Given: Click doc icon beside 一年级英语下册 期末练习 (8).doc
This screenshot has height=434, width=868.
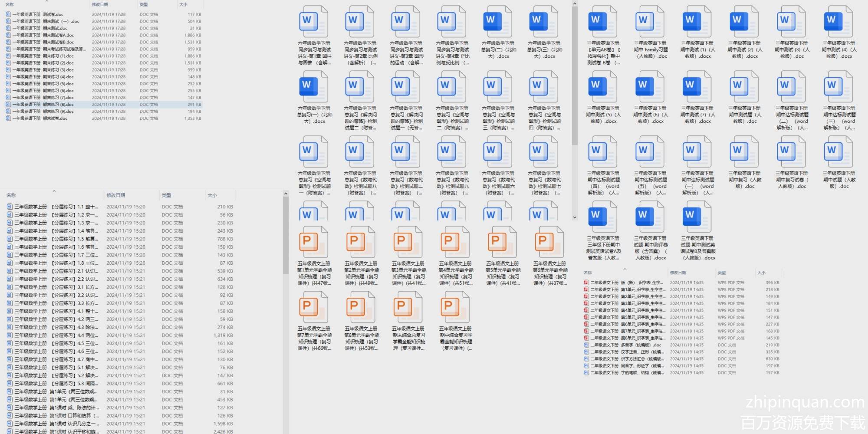Looking at the screenshot, I should click(x=8, y=105).
